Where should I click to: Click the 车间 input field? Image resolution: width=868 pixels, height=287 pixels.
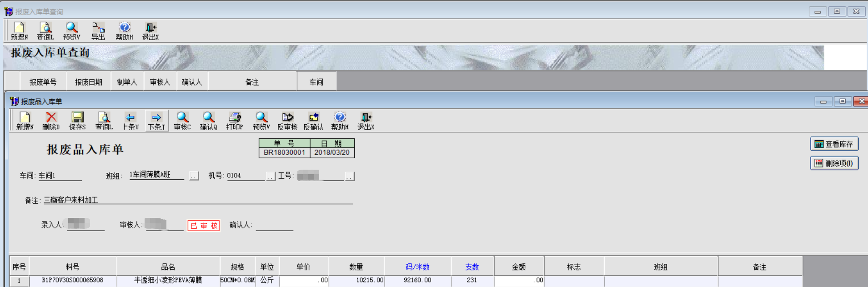pyautogui.click(x=60, y=176)
